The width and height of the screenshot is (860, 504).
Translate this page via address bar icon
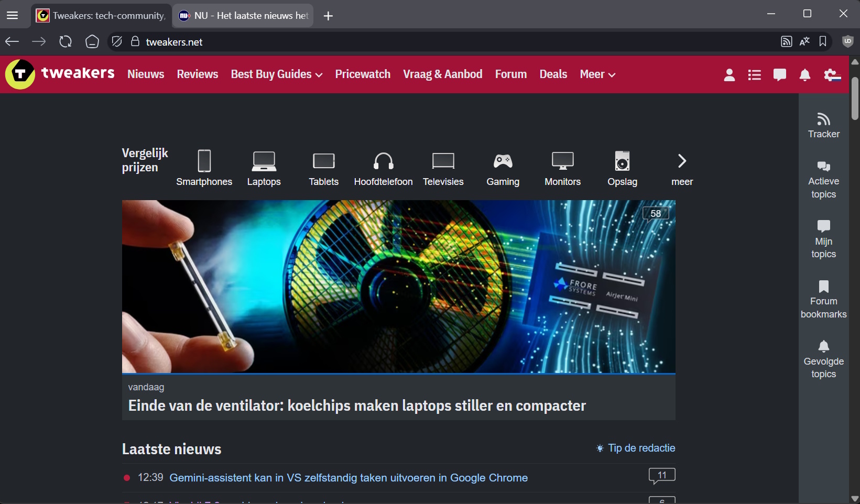pos(804,42)
